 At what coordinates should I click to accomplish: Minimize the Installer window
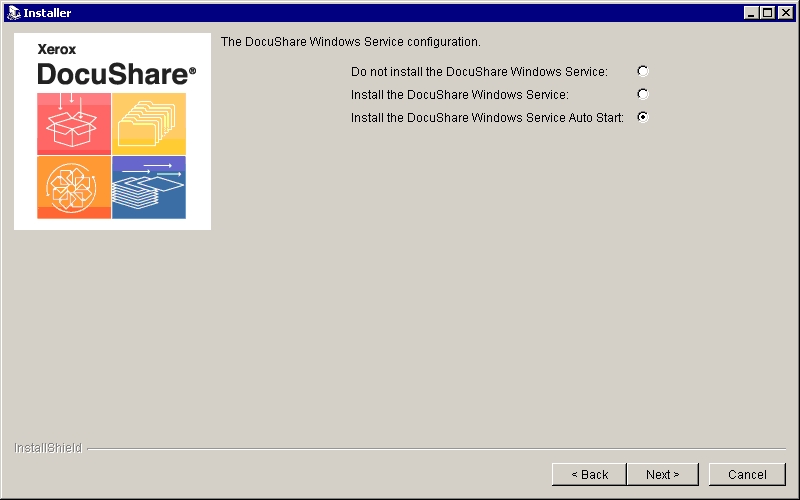pyautogui.click(x=751, y=13)
